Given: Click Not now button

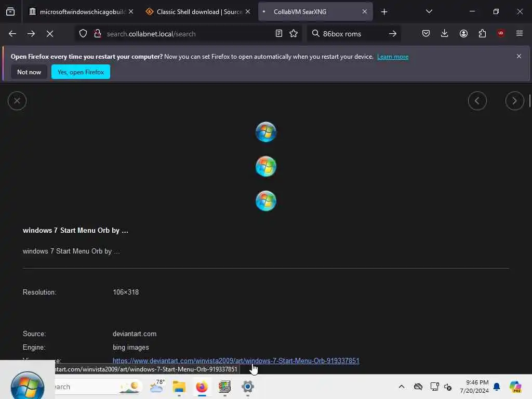Looking at the screenshot, I should [x=29, y=72].
